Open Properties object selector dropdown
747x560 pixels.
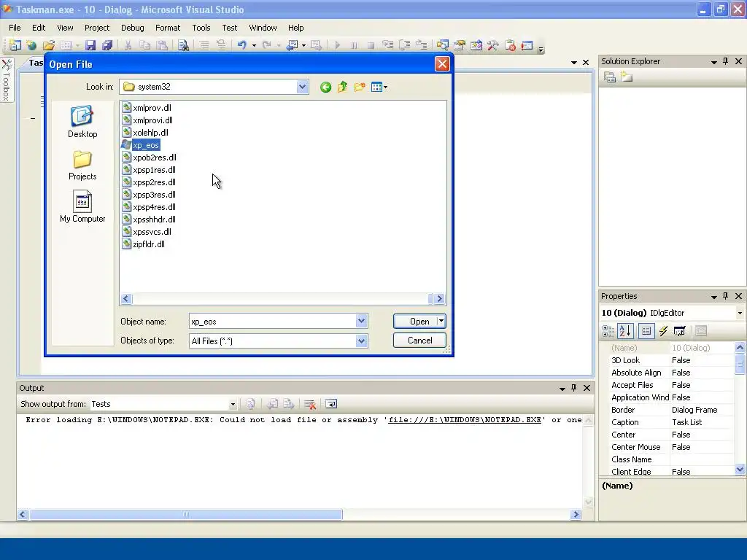(x=740, y=313)
